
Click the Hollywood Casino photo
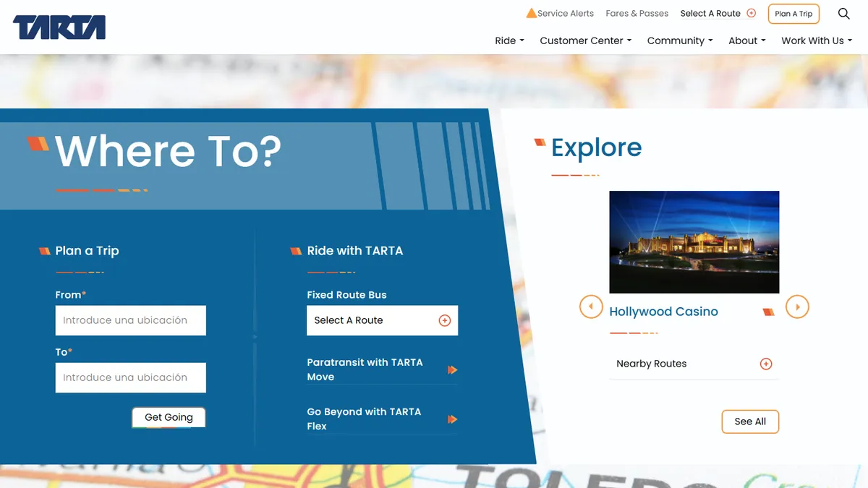click(x=694, y=242)
